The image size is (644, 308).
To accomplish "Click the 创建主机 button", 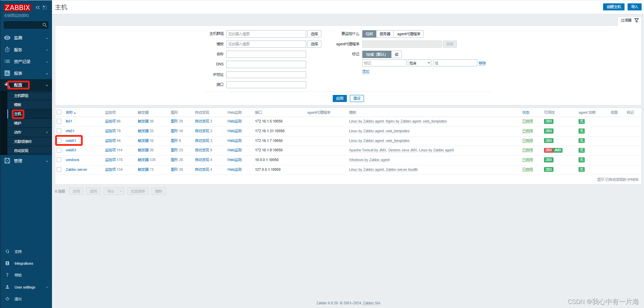I will [614, 7].
